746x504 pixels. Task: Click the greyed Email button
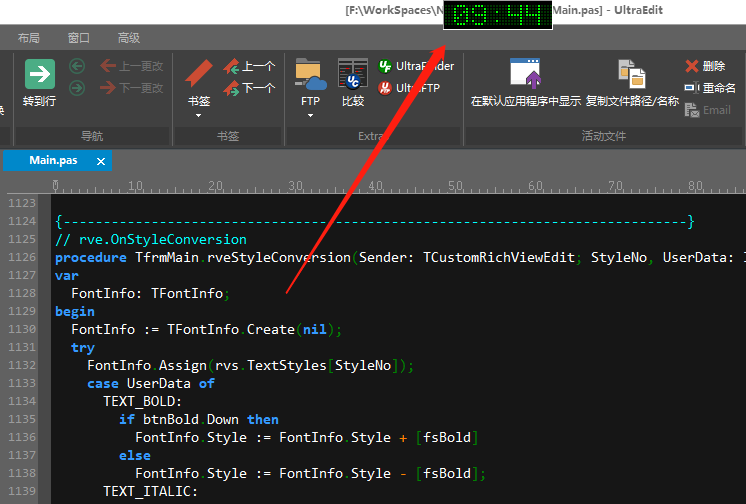pyautogui.click(x=707, y=110)
